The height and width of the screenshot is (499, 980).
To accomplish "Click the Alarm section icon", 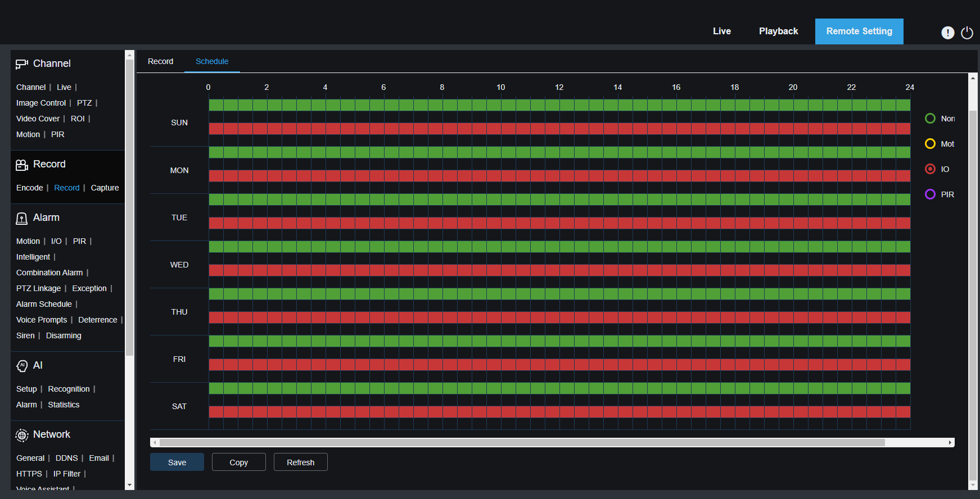I will pyautogui.click(x=21, y=218).
